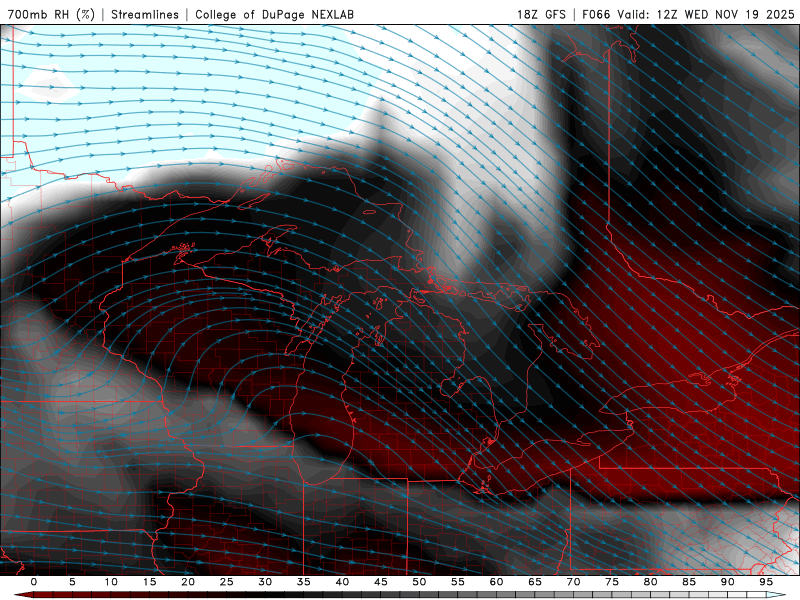
Task: Click the '80' tick label on the colorbar
Action: 650,582
